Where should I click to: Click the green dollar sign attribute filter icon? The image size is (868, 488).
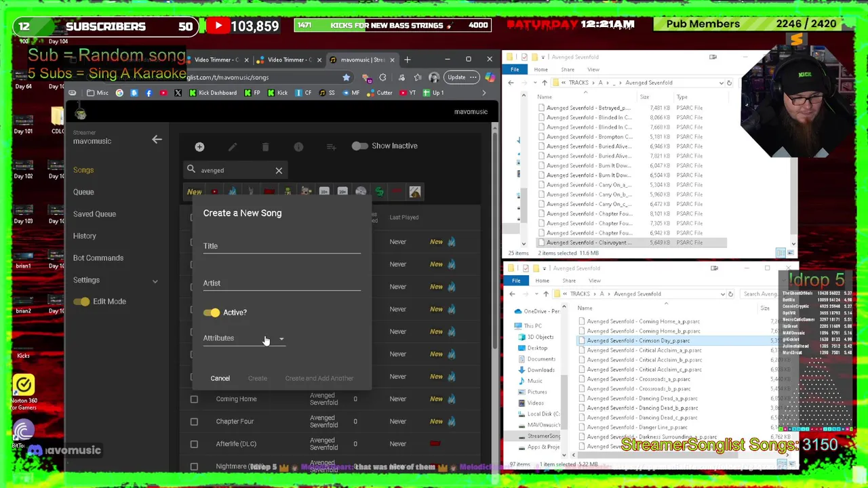(x=379, y=192)
